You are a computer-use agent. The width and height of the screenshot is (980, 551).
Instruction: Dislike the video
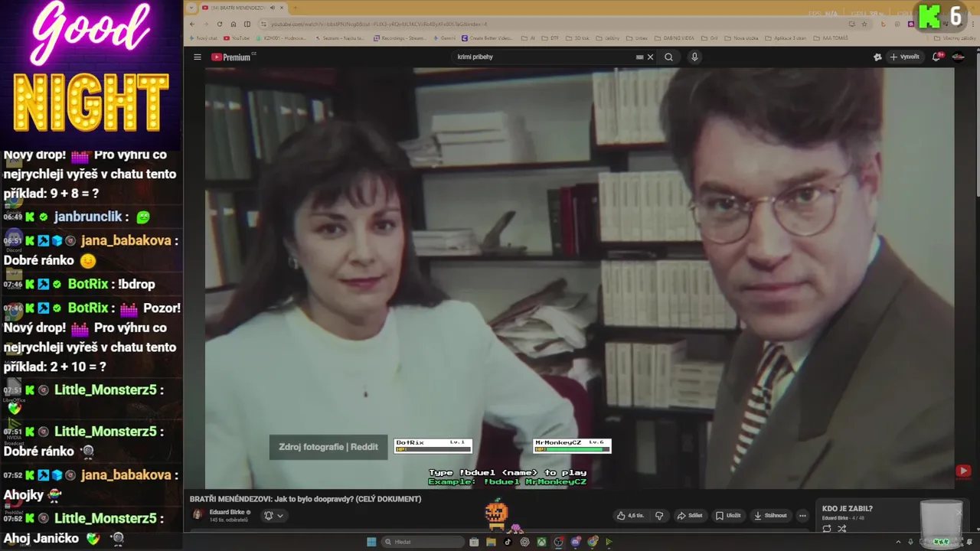click(x=659, y=515)
